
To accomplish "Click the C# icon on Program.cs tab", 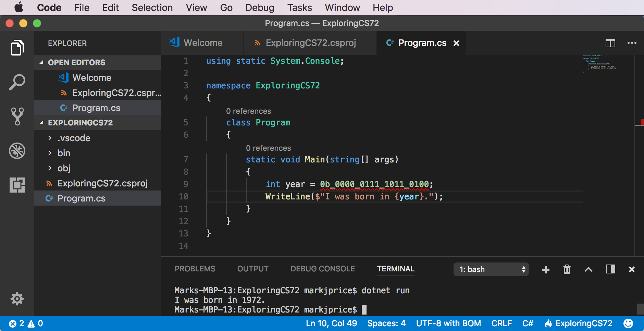I will (x=390, y=42).
